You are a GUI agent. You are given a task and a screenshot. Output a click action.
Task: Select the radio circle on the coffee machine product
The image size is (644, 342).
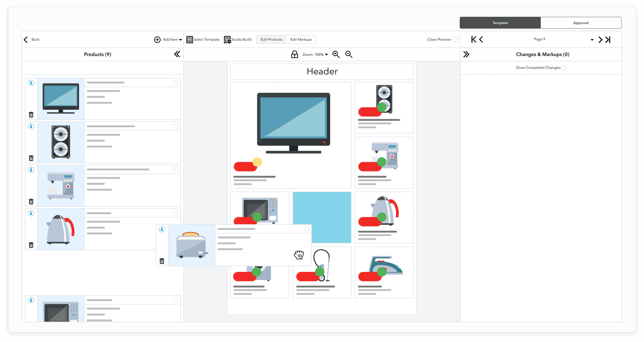pyautogui.click(x=175, y=169)
